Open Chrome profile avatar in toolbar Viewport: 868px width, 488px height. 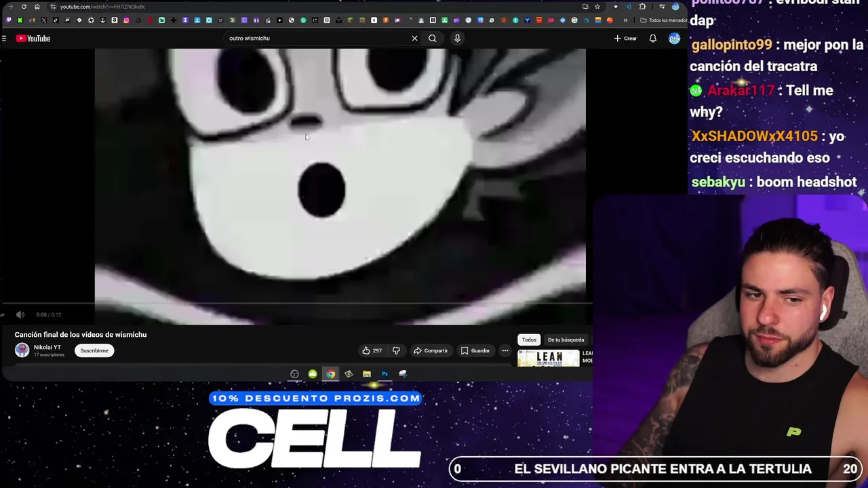(675, 7)
